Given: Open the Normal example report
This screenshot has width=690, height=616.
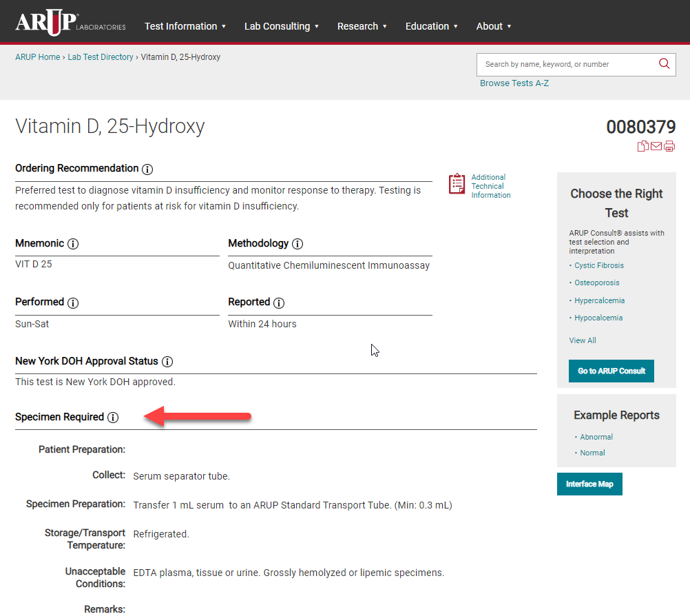Looking at the screenshot, I should [x=592, y=453].
